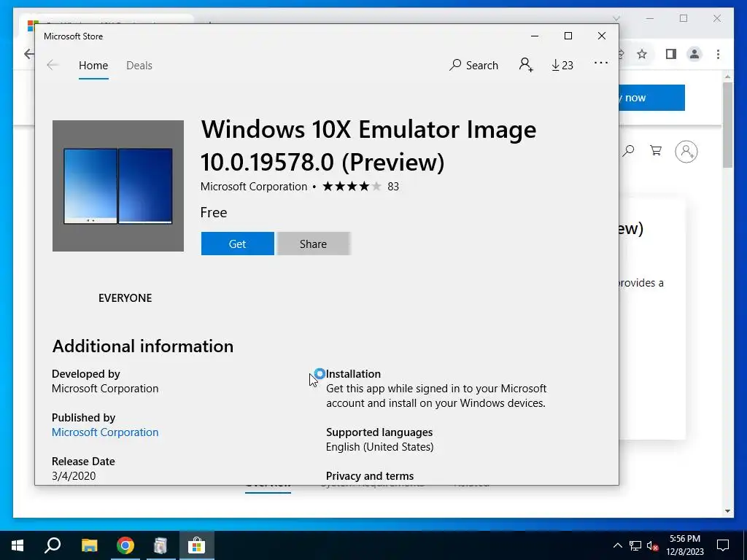Click the Get button
The image size is (747, 560).
(x=237, y=244)
